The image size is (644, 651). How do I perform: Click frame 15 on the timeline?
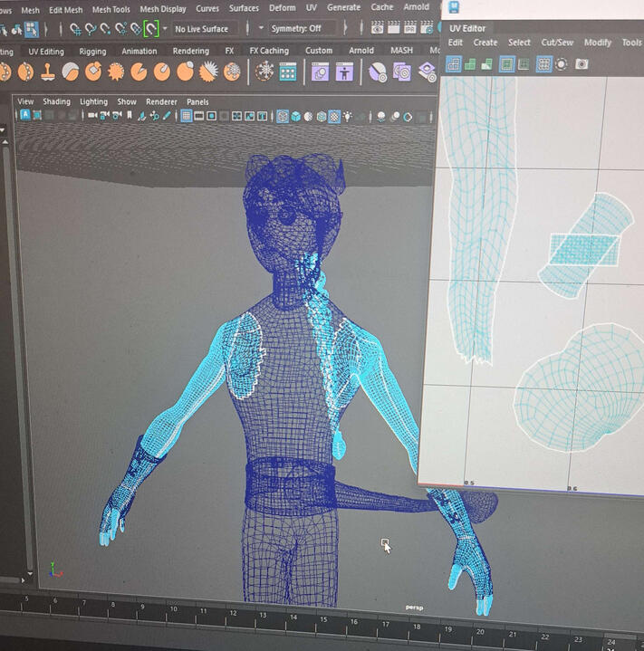tap(323, 619)
